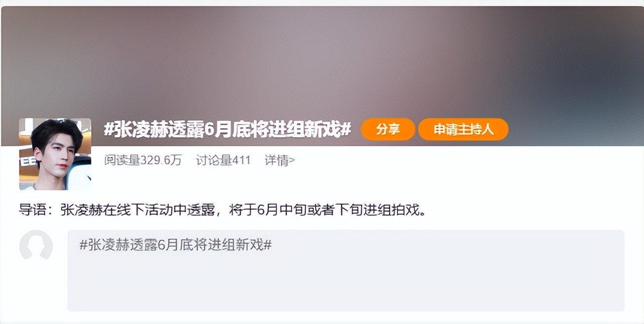Click empty space below the composer hashtag

(346, 283)
